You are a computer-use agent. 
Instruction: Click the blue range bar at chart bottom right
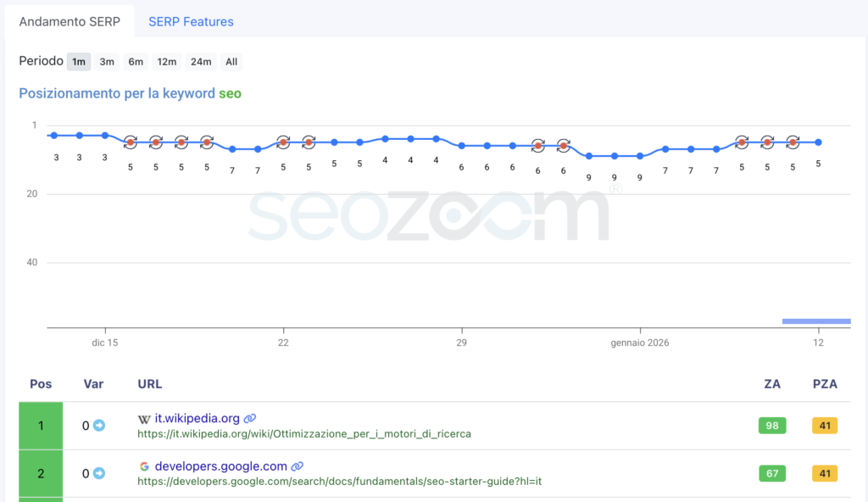coord(815,321)
